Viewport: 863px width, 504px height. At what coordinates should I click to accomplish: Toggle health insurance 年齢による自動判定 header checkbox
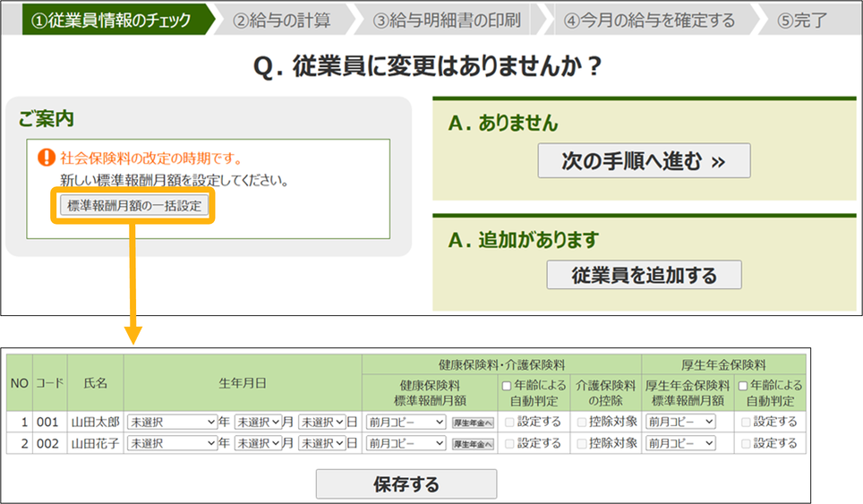point(508,386)
